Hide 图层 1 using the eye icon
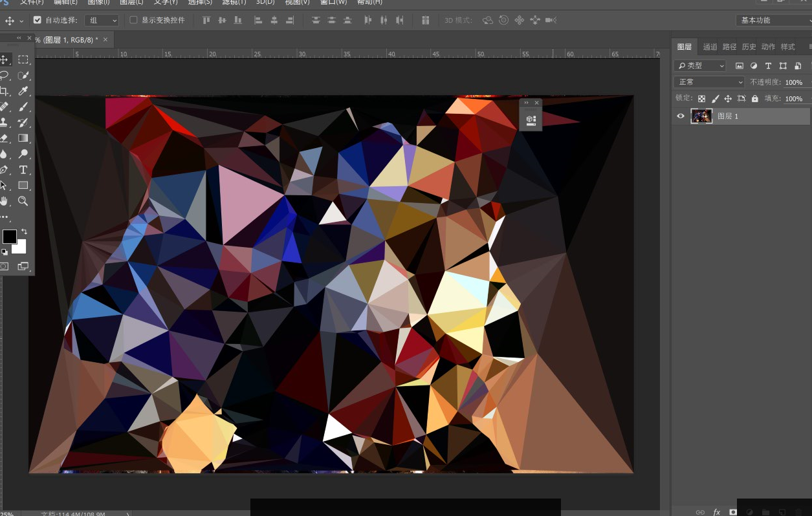Screen dimensions: 812x516 click(680, 116)
